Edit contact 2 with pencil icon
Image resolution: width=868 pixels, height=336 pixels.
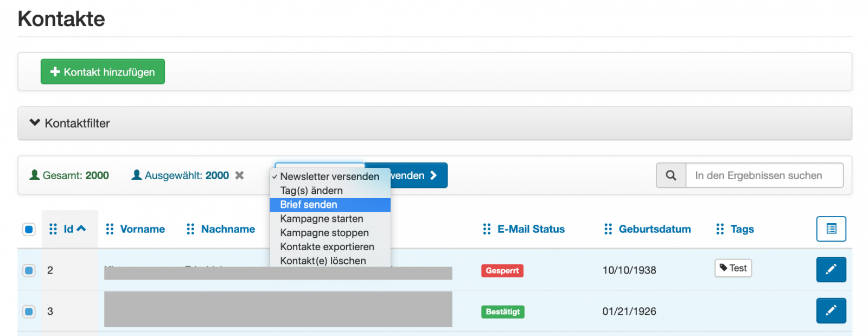click(831, 269)
